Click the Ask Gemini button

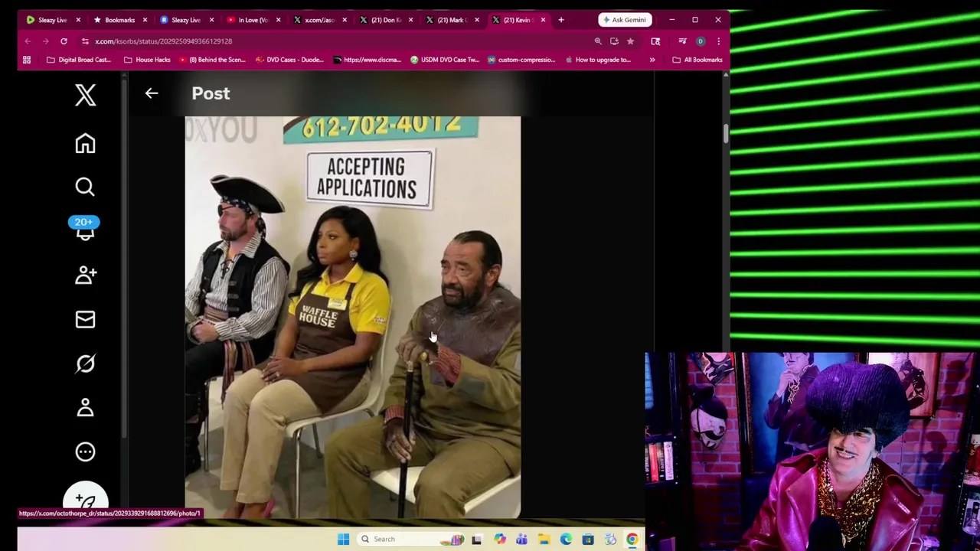[x=625, y=20]
